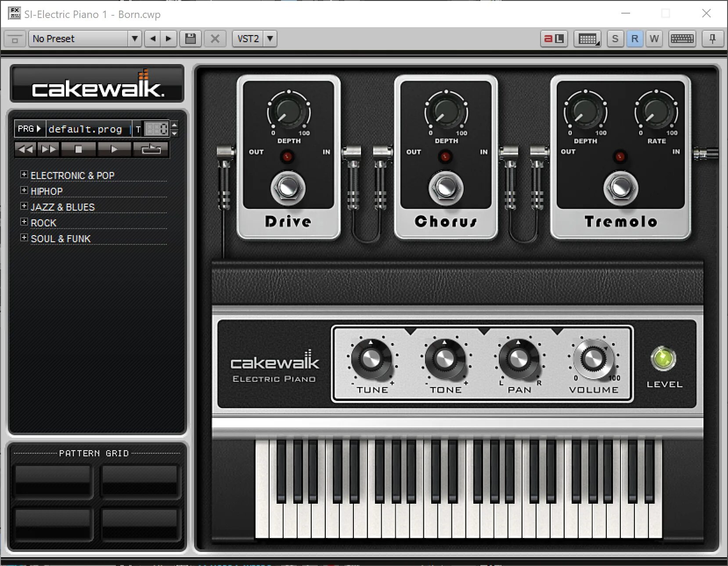The height and width of the screenshot is (566, 728).
Task: Click the tempo T display field
Action: tap(156, 129)
